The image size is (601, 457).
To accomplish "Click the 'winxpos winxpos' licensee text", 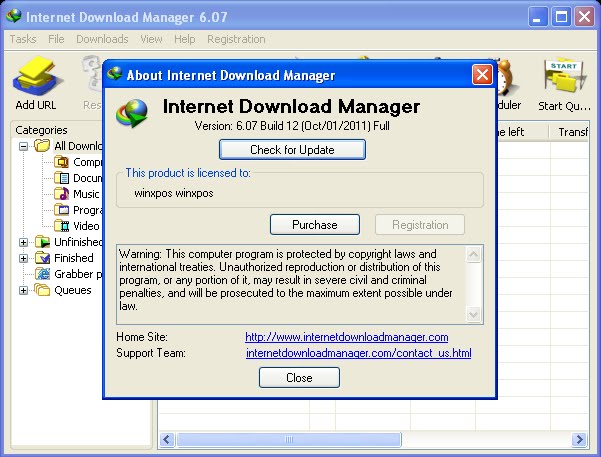I will point(174,193).
